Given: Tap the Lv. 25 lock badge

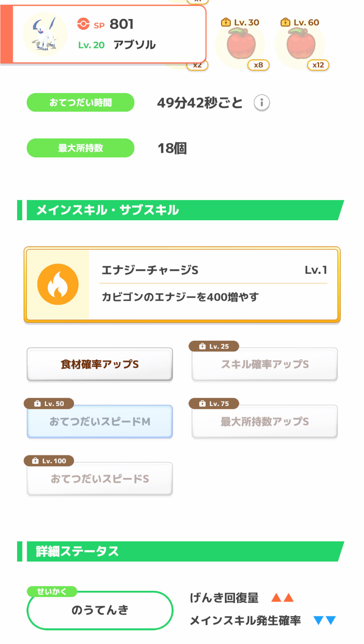Looking at the screenshot, I should coord(214,346).
